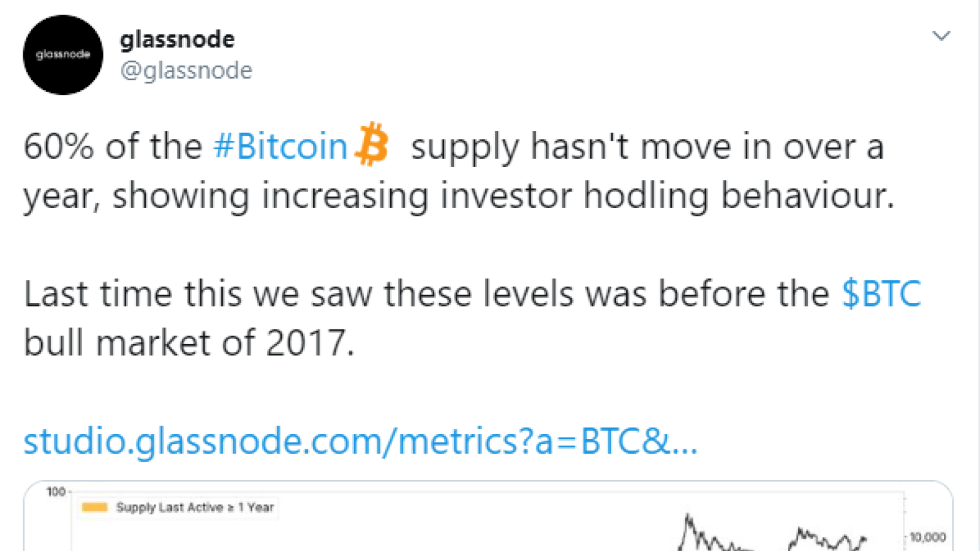Click the 100 value on chart axis
This screenshot has width=980, height=551.
[x=56, y=492]
